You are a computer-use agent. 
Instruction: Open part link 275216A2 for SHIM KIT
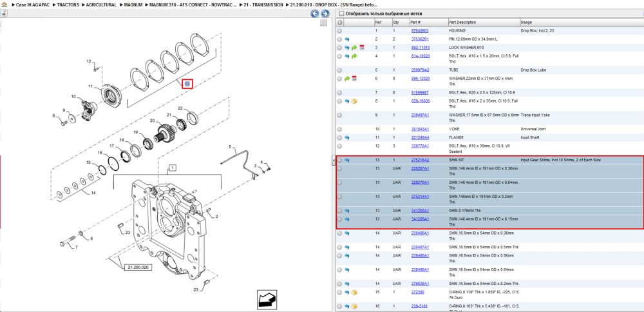tap(420, 160)
